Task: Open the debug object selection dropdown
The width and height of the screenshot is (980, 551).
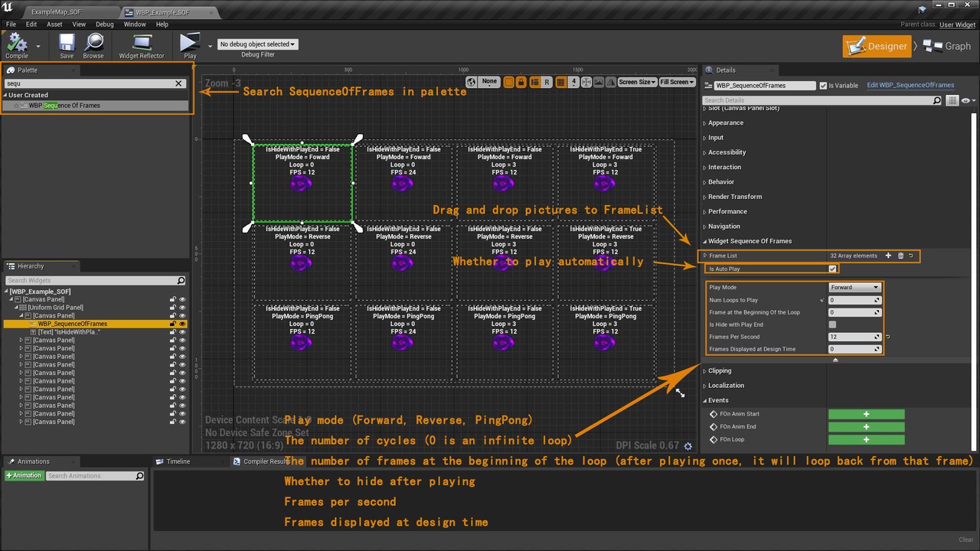Action: tap(257, 44)
